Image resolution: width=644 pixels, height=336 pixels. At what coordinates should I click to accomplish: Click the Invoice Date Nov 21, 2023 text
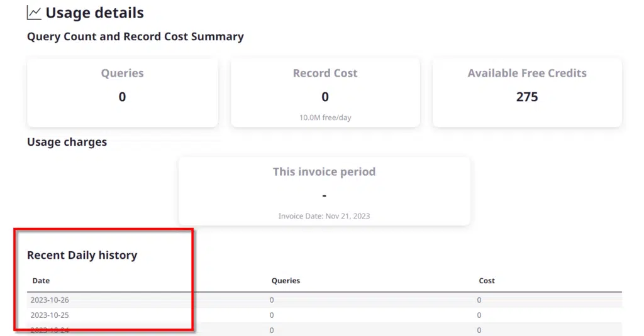tap(324, 216)
